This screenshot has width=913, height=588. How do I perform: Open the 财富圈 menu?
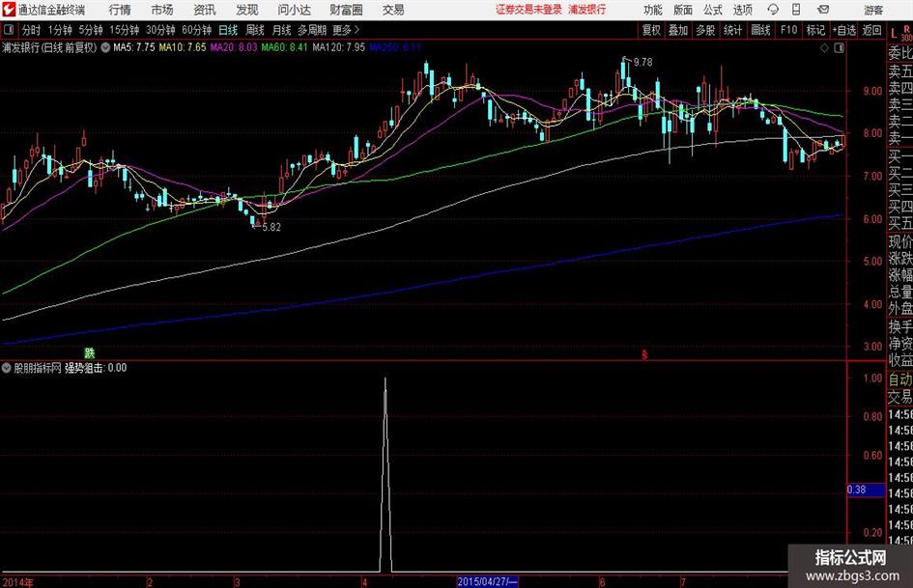click(x=346, y=10)
